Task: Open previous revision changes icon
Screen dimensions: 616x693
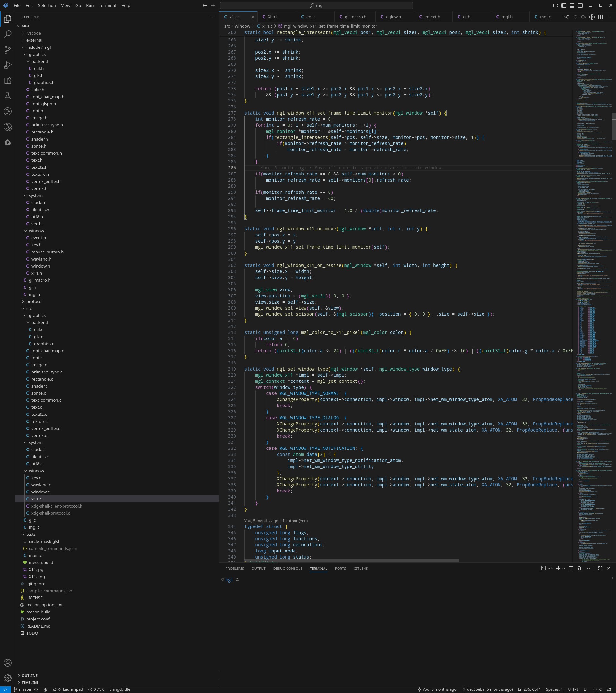Action: (567, 17)
